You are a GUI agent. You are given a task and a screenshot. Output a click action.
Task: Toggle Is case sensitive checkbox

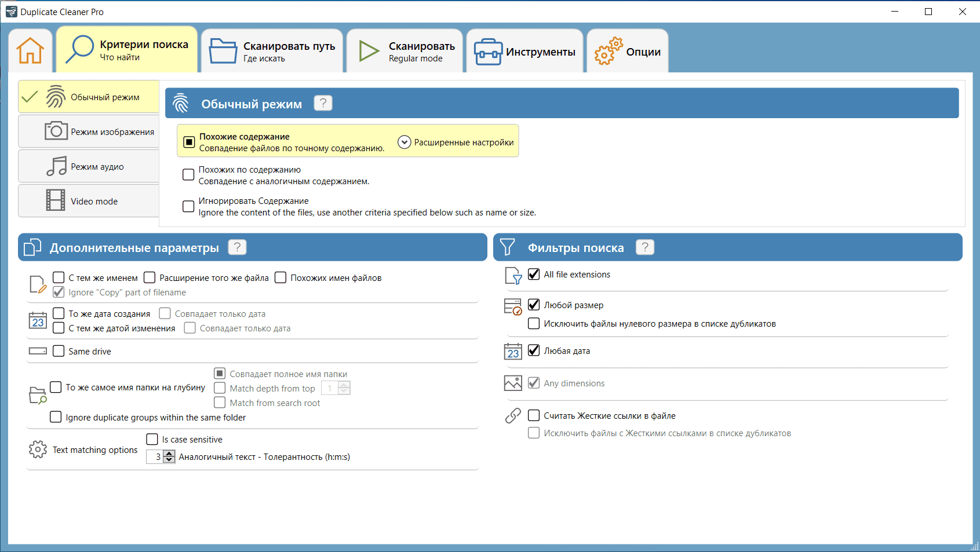click(152, 439)
